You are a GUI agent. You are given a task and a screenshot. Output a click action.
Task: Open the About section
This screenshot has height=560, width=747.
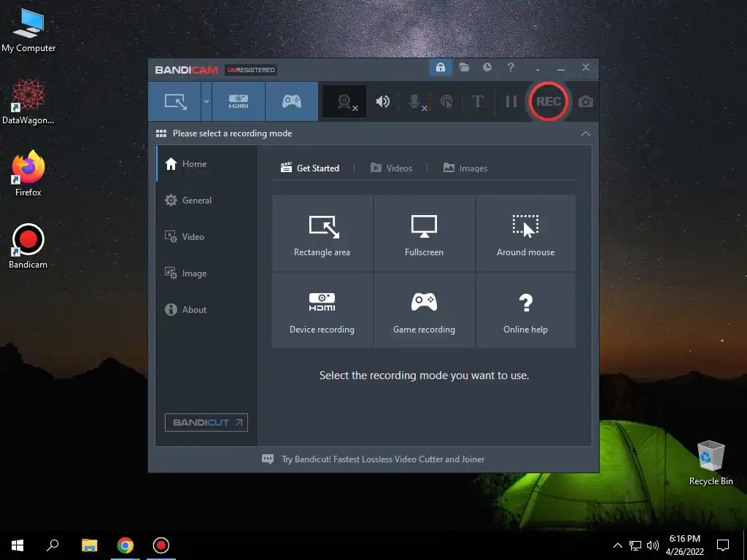point(206,309)
